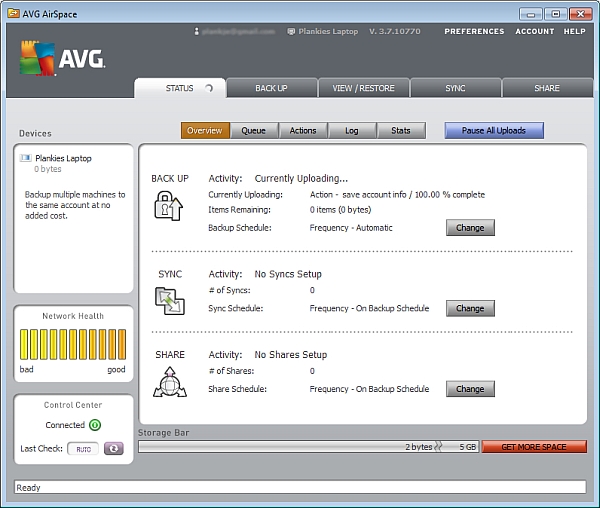Change the Backup Schedule frequency
This screenshot has height=508, width=600.
tap(469, 227)
